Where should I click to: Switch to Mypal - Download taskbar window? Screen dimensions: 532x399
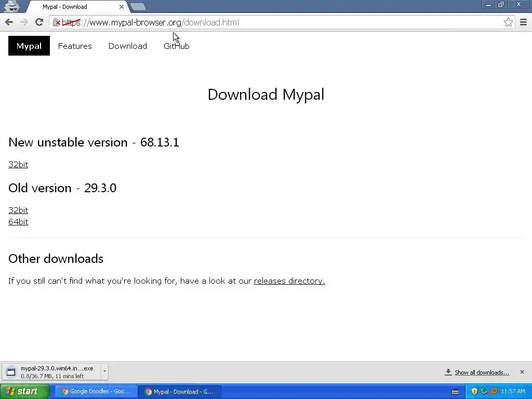coord(180,392)
